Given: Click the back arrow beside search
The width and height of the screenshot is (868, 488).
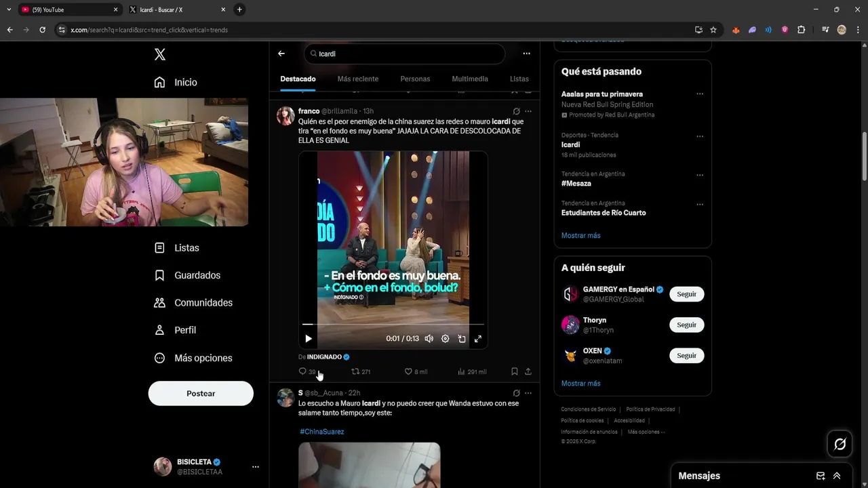Looking at the screenshot, I should 281,54.
